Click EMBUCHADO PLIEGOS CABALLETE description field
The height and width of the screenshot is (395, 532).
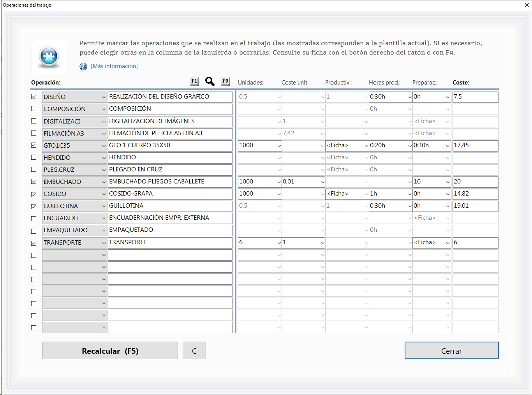pyautogui.click(x=170, y=182)
